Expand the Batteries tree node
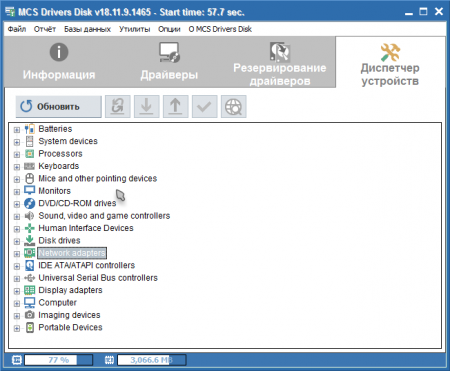This screenshot has width=450, height=371. pyautogui.click(x=17, y=130)
